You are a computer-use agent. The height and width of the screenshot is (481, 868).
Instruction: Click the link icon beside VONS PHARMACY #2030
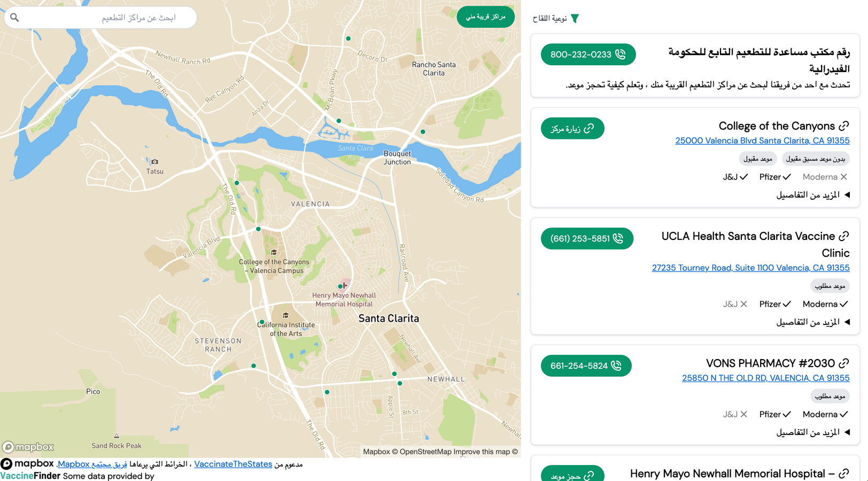[844, 363]
